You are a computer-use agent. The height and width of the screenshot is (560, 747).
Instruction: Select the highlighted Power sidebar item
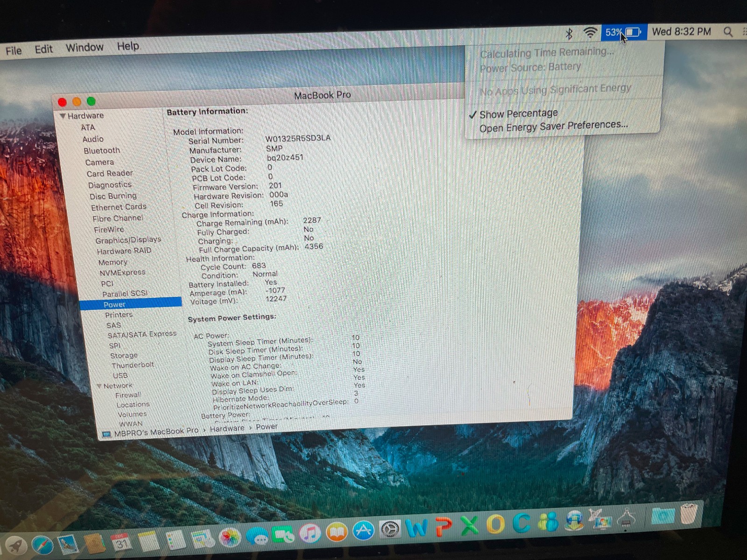coord(131,303)
